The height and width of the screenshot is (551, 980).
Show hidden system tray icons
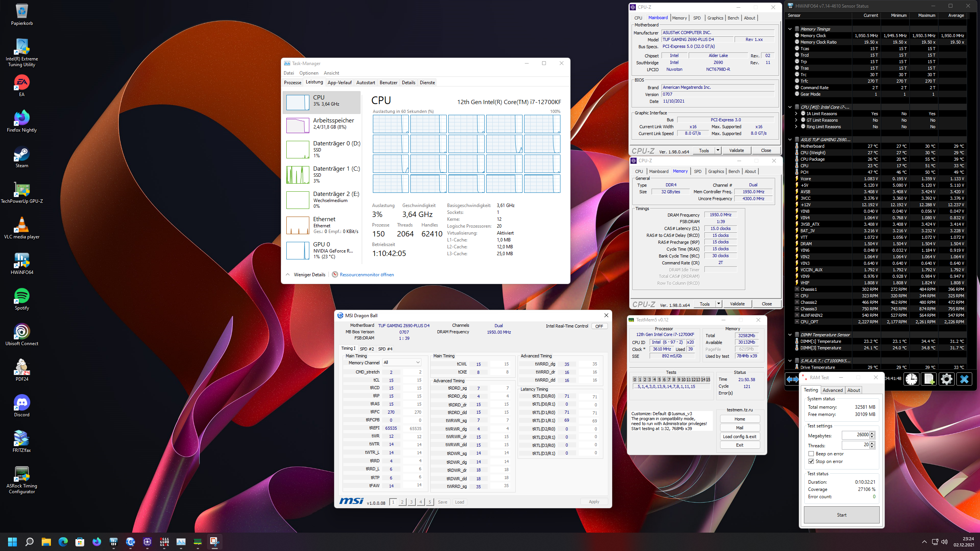coord(924,542)
